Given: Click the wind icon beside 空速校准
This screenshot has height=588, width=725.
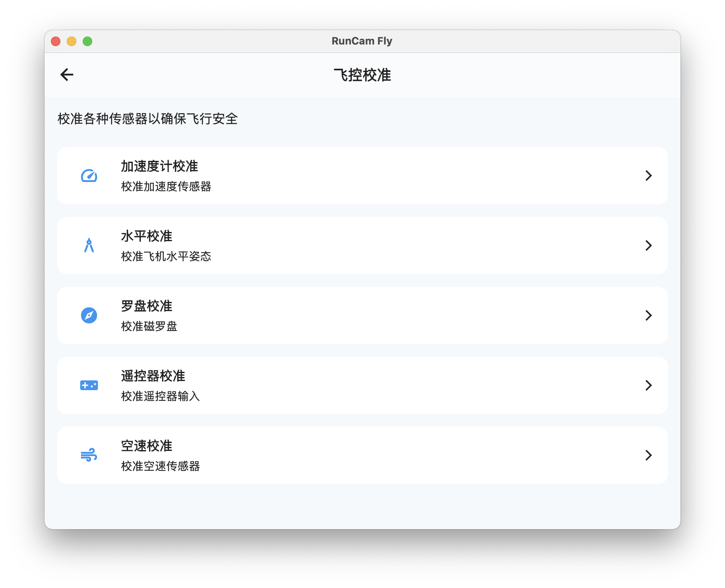Looking at the screenshot, I should (x=89, y=456).
